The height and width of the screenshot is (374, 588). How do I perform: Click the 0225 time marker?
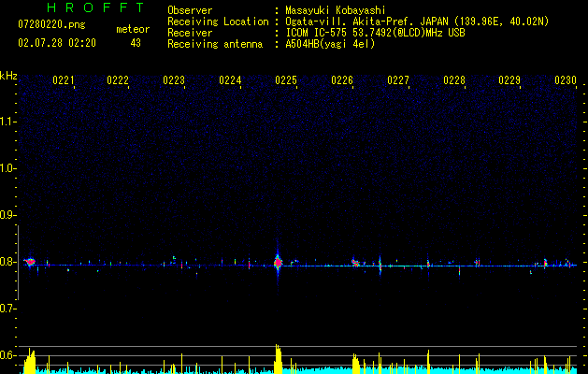[286, 80]
